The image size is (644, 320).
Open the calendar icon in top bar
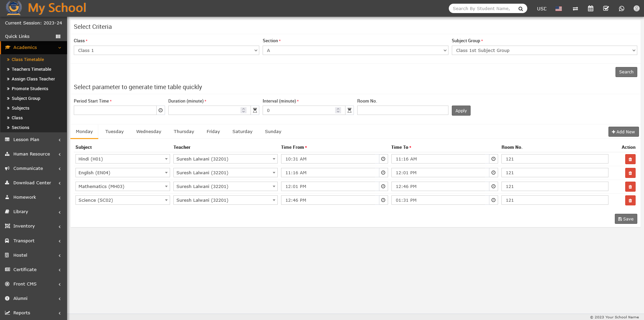tap(591, 9)
